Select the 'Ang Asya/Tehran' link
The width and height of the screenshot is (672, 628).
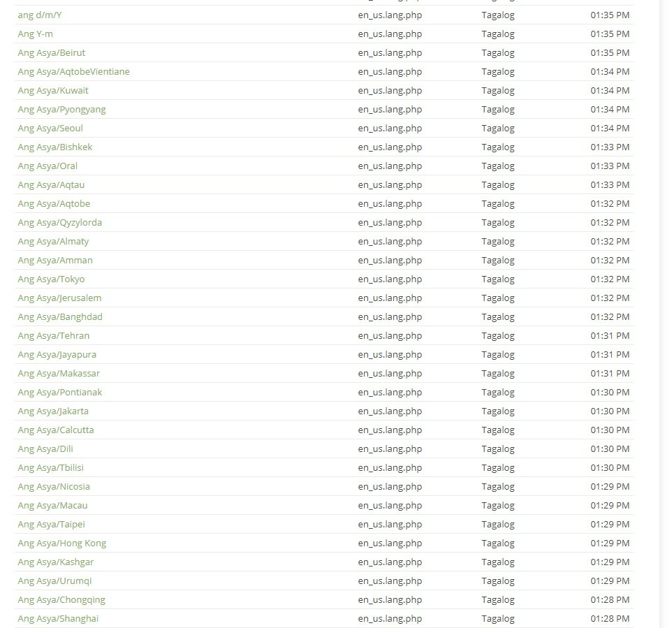pyautogui.click(x=54, y=335)
